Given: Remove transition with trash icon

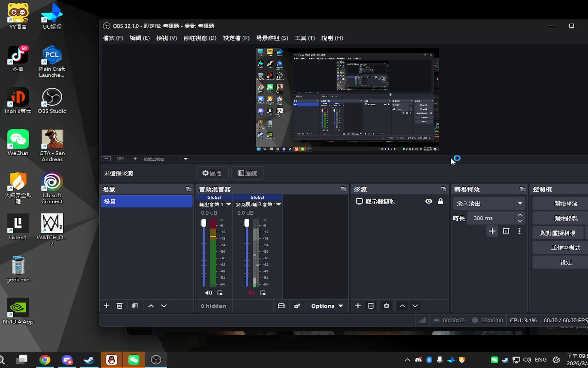Looking at the screenshot, I should [506, 231].
